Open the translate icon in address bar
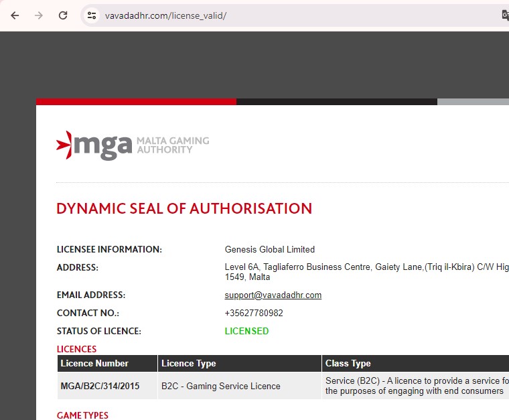Screen dimensions: 509x420 506,15
